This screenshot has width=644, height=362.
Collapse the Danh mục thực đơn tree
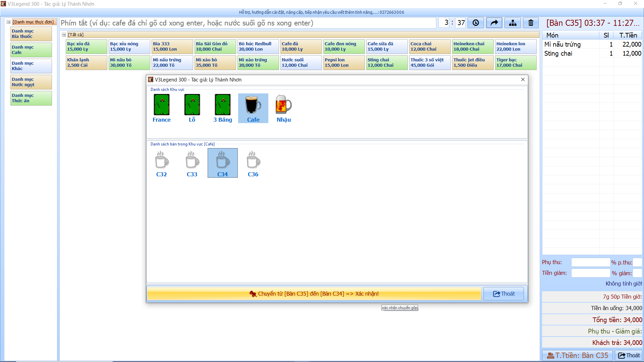coord(9,22)
